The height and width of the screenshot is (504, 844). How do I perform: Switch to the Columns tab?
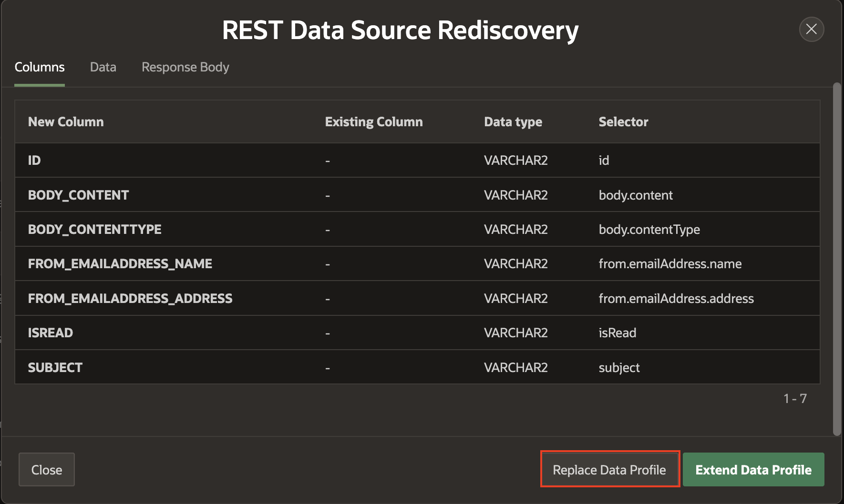coord(40,67)
